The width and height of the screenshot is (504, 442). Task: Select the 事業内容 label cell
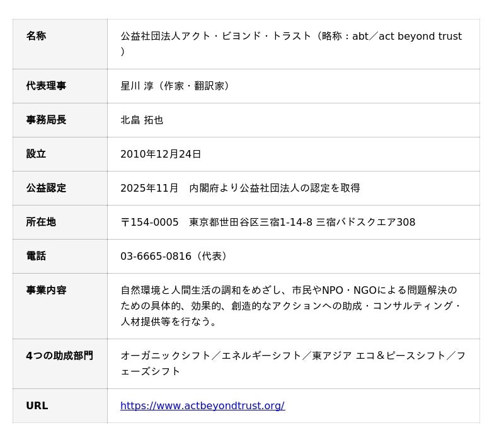point(60,306)
